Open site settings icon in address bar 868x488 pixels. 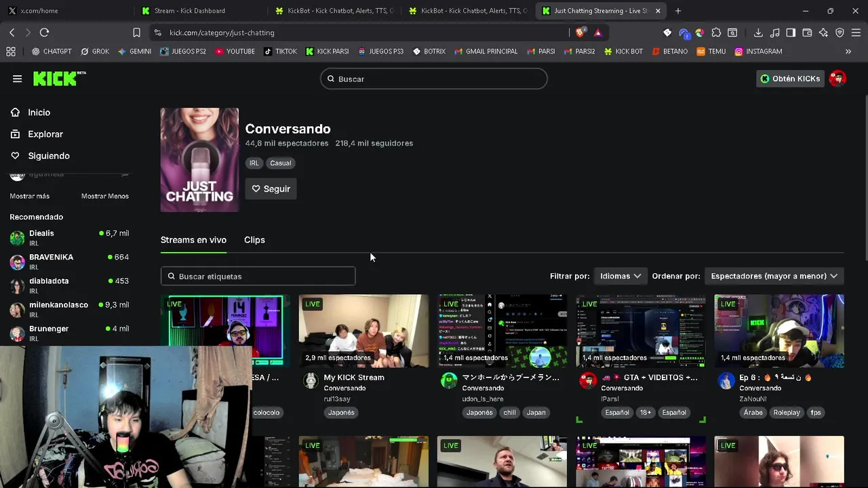(157, 33)
